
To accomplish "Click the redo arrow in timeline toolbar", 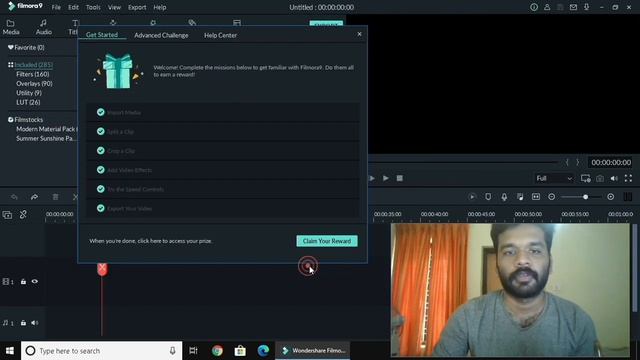I will click(34, 197).
